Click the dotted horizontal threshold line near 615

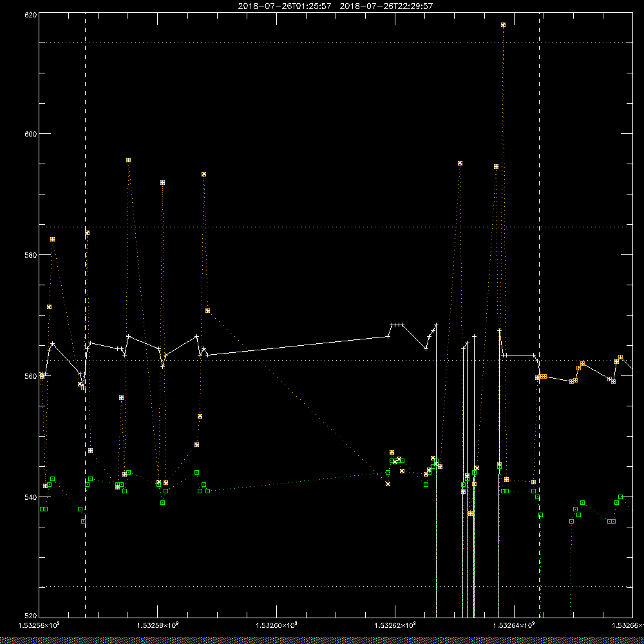[336, 43]
